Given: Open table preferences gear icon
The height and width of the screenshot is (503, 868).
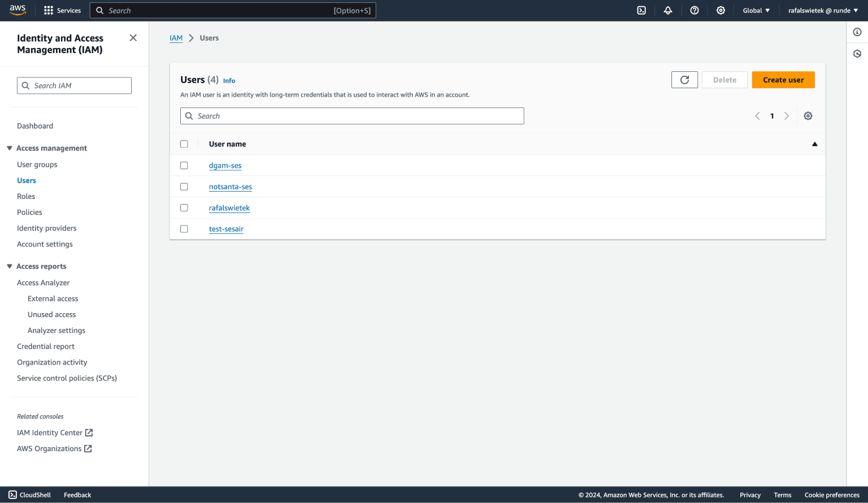Looking at the screenshot, I should point(808,116).
